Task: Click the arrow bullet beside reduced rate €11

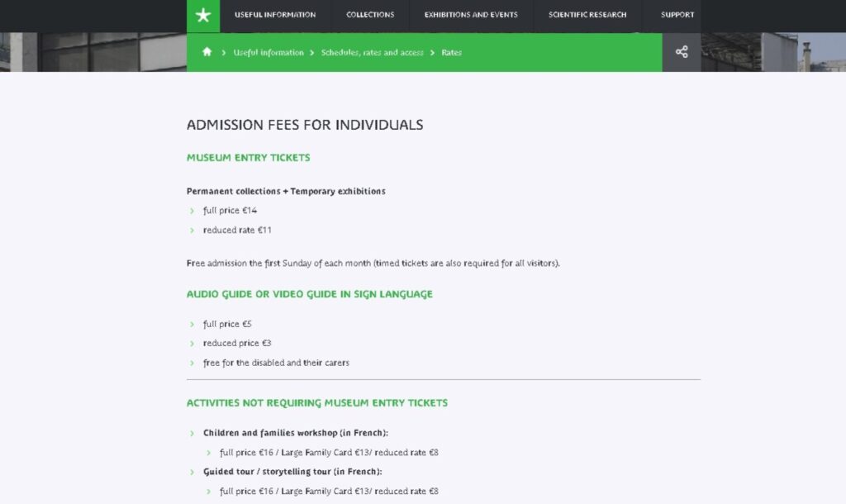Action: 192,231
